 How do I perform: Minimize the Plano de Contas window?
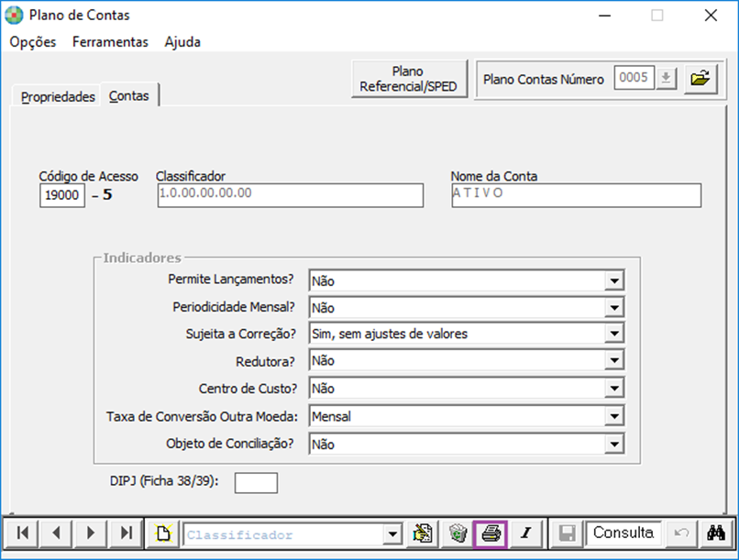(x=605, y=16)
